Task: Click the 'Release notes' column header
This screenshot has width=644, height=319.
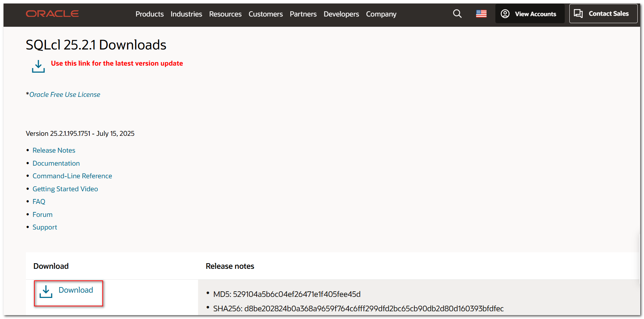Action: point(230,266)
